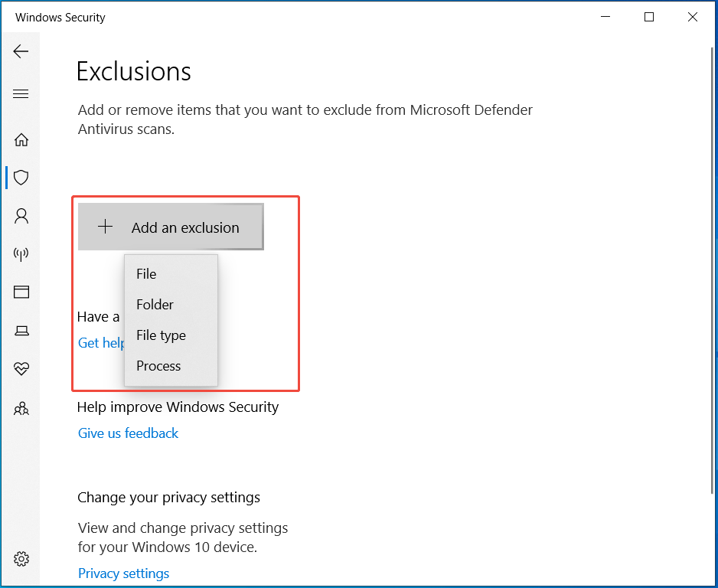
Task: Open Device security from the sidebar
Action: [21, 330]
